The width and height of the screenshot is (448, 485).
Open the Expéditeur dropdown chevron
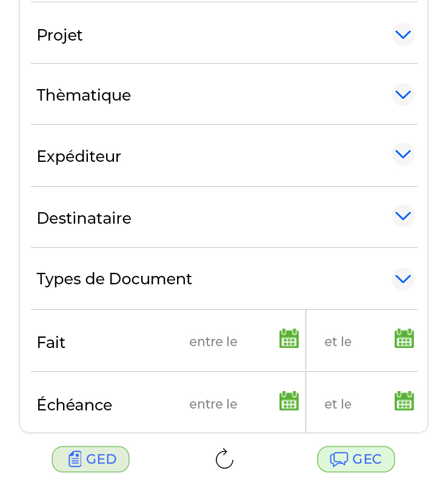pyautogui.click(x=403, y=155)
